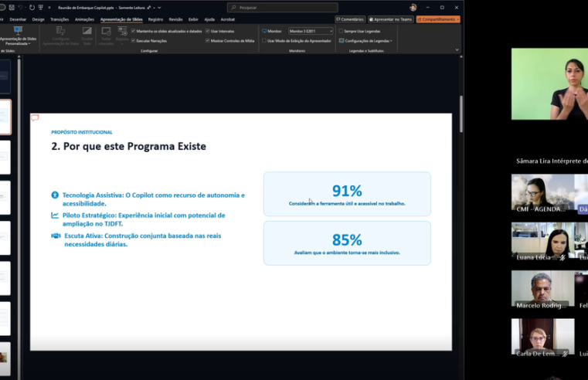This screenshot has height=380, width=588.
Task: Open the Revisão ribbon tab
Action: [175, 19]
